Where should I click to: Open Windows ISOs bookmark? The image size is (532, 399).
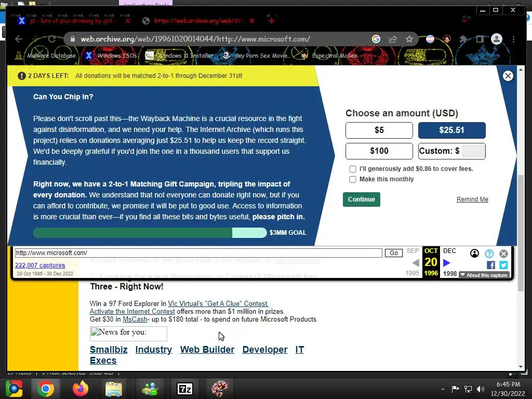[x=111, y=56]
